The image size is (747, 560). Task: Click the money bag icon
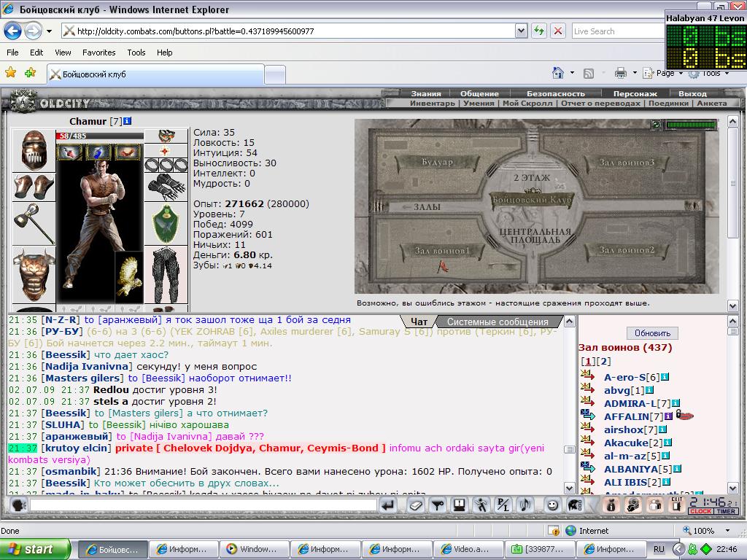coord(611,505)
